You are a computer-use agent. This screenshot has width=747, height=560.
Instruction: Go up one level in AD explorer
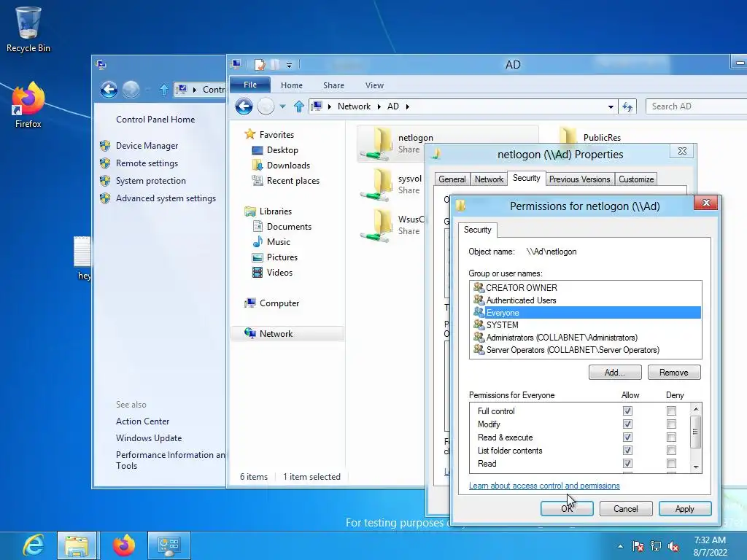(298, 106)
